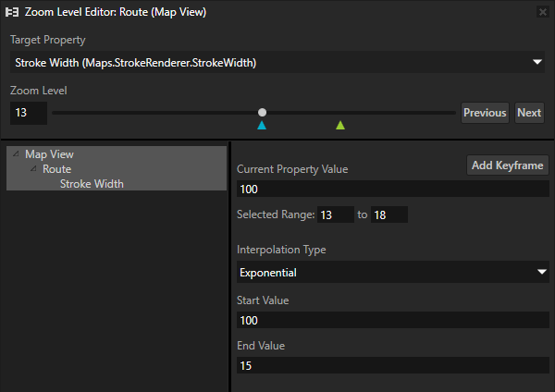Click the Zoom Level Editor window icon
Image resolution: width=555 pixels, height=392 pixels.
click(12, 12)
